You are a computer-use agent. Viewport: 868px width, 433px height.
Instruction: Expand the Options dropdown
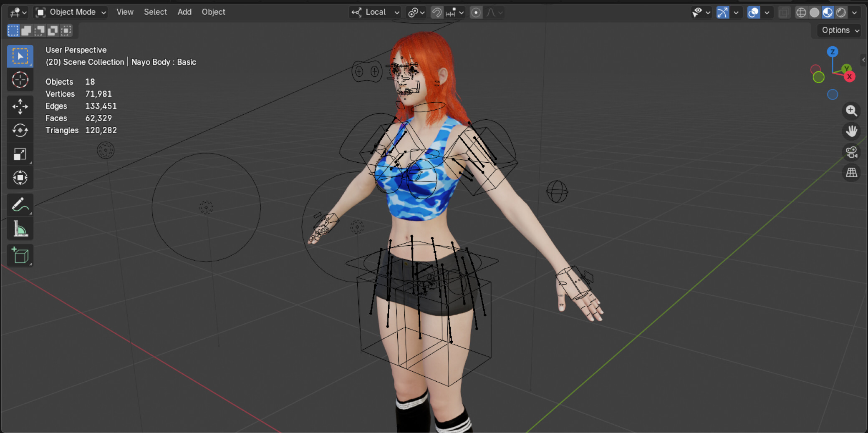tap(840, 30)
